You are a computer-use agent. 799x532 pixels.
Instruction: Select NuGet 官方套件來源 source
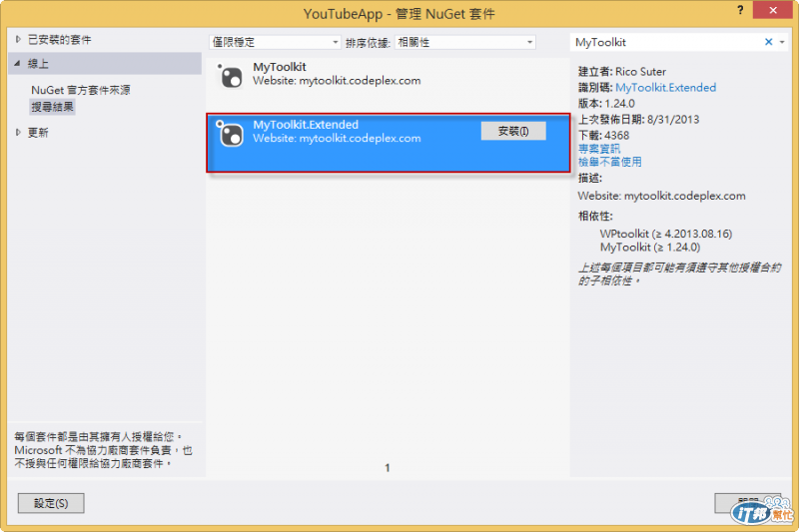(81, 90)
